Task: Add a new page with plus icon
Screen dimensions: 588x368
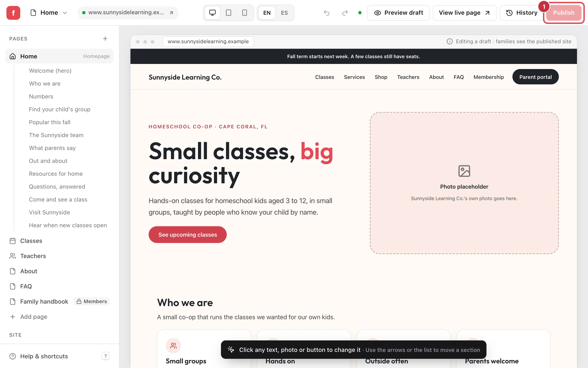Action: coord(105,39)
